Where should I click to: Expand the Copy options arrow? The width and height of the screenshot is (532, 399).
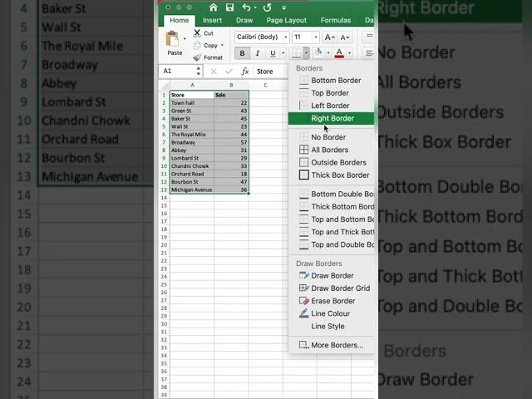coord(222,45)
